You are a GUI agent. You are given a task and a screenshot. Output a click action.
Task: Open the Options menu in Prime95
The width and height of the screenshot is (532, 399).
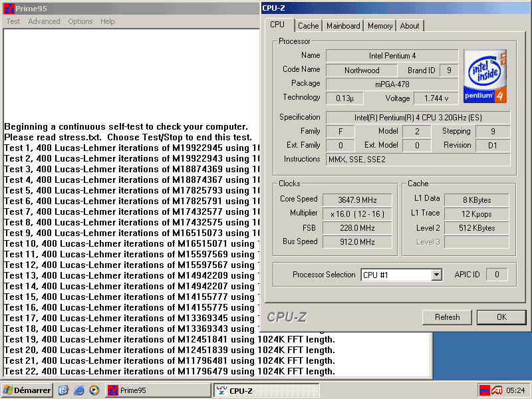(80, 21)
